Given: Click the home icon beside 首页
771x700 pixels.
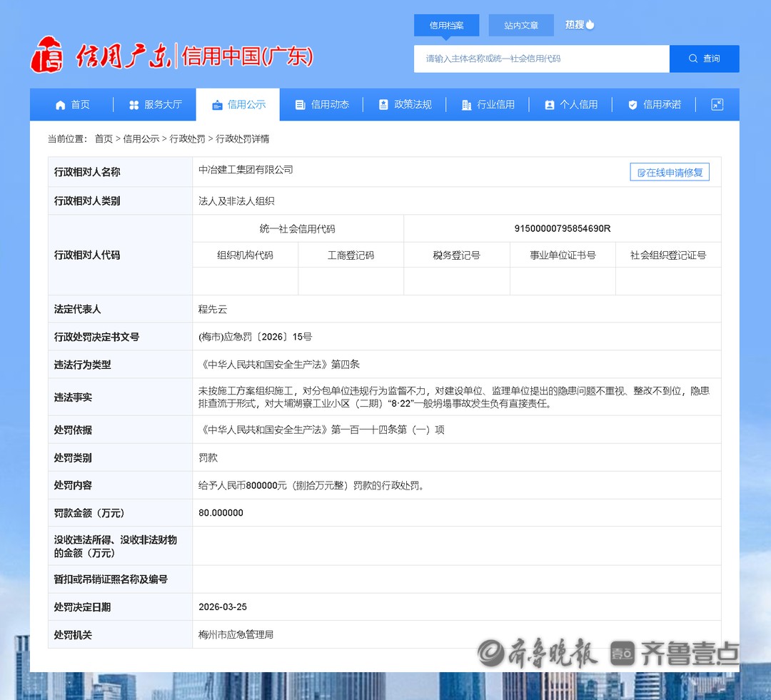Looking at the screenshot, I should (61, 105).
